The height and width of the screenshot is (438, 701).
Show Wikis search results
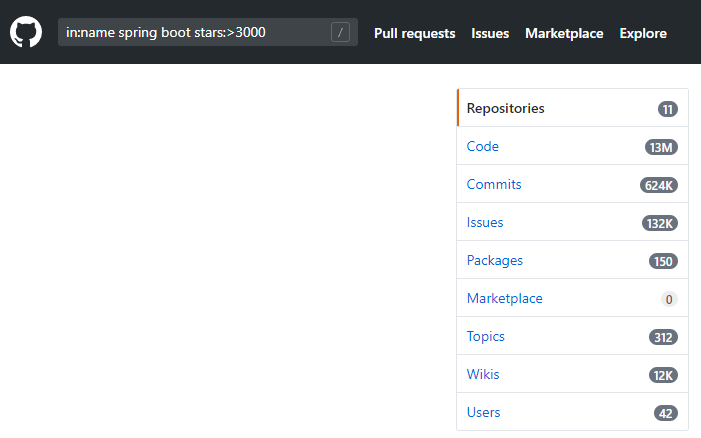click(x=572, y=374)
